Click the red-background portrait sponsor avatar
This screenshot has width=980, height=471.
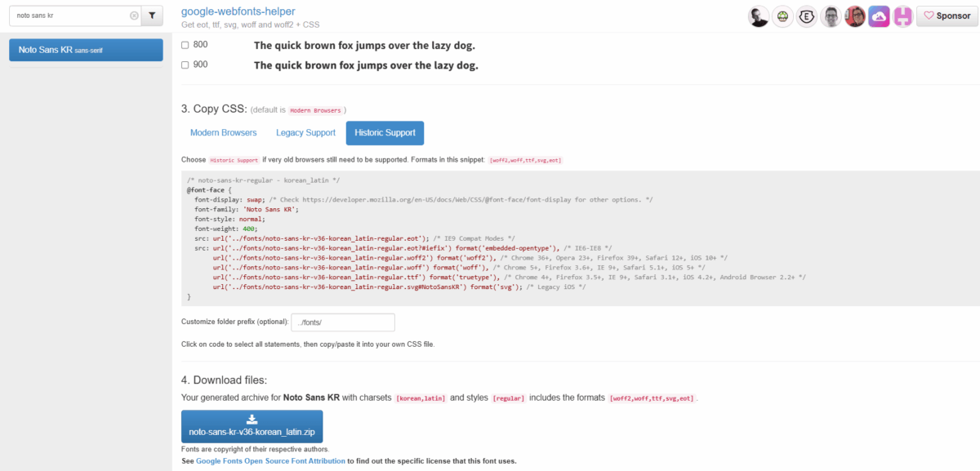[855, 16]
